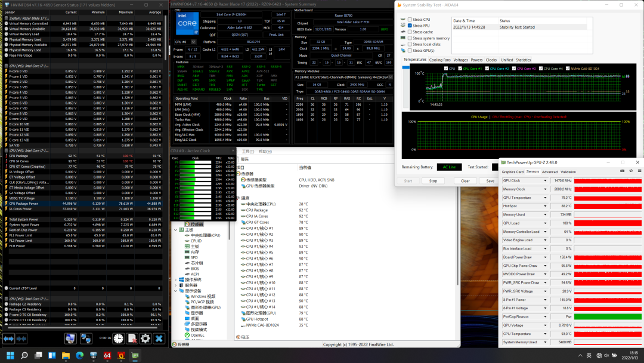
Task: Open HWiNFO network monitors icon
Action: click(x=86, y=339)
